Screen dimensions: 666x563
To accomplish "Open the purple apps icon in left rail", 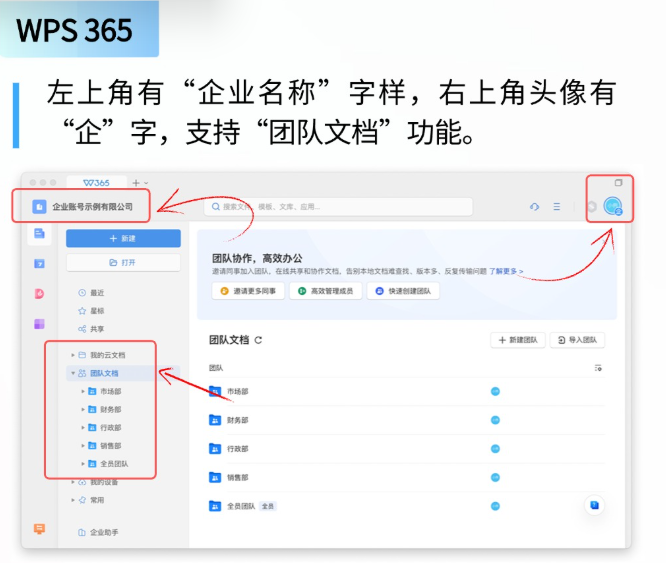I will (x=39, y=324).
